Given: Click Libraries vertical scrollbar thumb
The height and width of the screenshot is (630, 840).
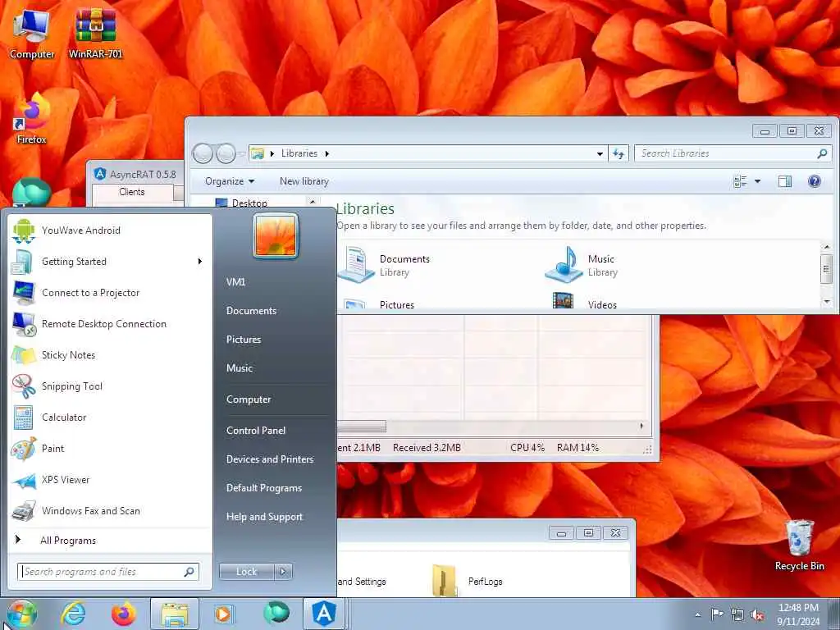Looking at the screenshot, I should click(x=825, y=269).
